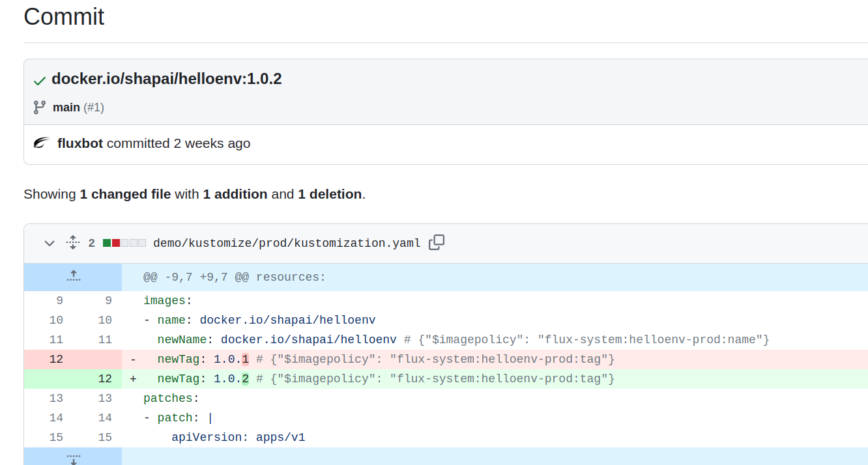Open commit title docker.io/shapai/helloenv:1.0.2
This screenshot has height=465, width=868.
167,79
